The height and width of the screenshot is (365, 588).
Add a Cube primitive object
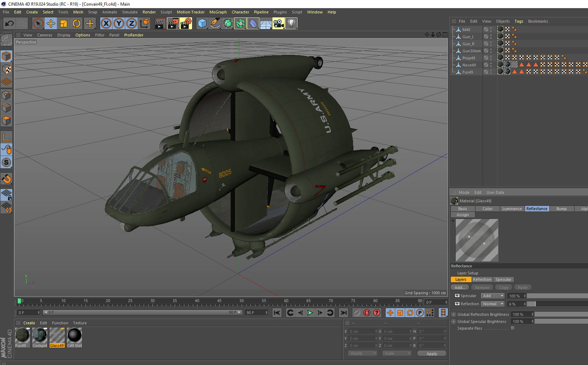[x=202, y=24]
